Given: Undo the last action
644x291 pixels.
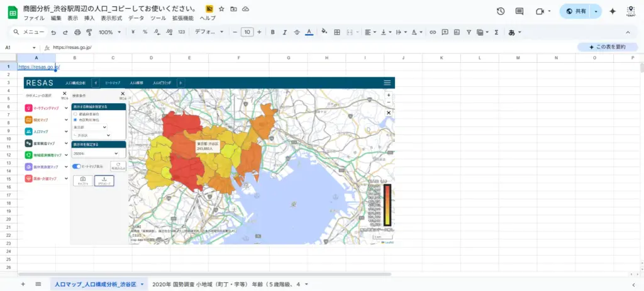Looking at the screenshot, I should point(53,32).
